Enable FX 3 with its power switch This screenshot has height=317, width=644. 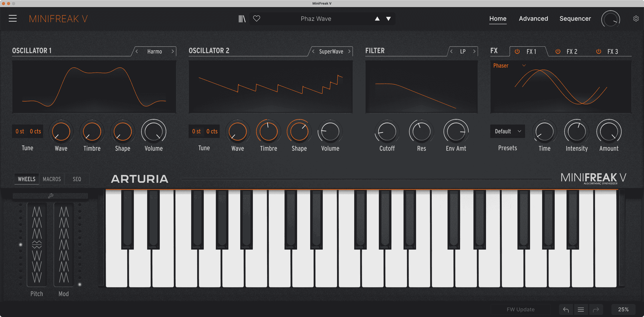point(598,52)
